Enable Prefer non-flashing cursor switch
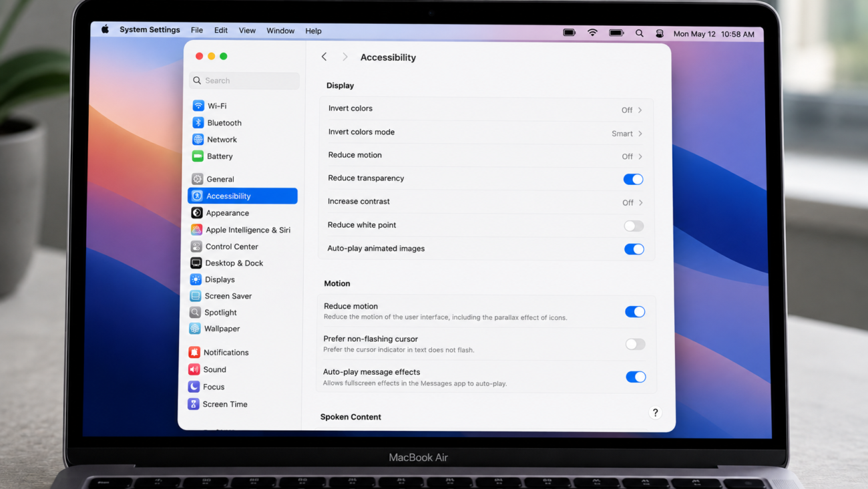The height and width of the screenshot is (489, 868). tap(636, 345)
